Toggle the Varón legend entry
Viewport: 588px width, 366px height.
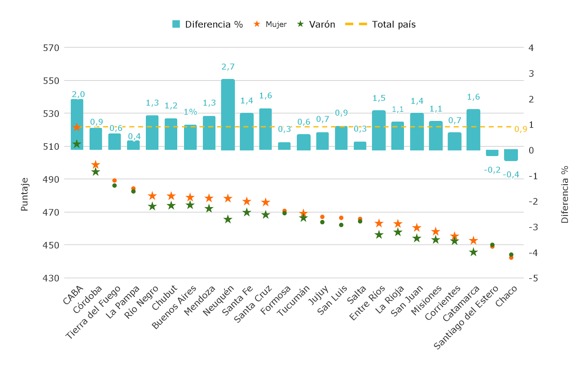point(316,24)
